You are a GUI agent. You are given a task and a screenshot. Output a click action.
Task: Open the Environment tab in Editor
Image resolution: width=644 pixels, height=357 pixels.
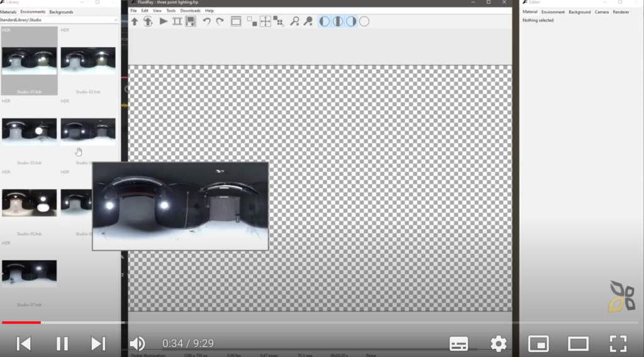(553, 12)
